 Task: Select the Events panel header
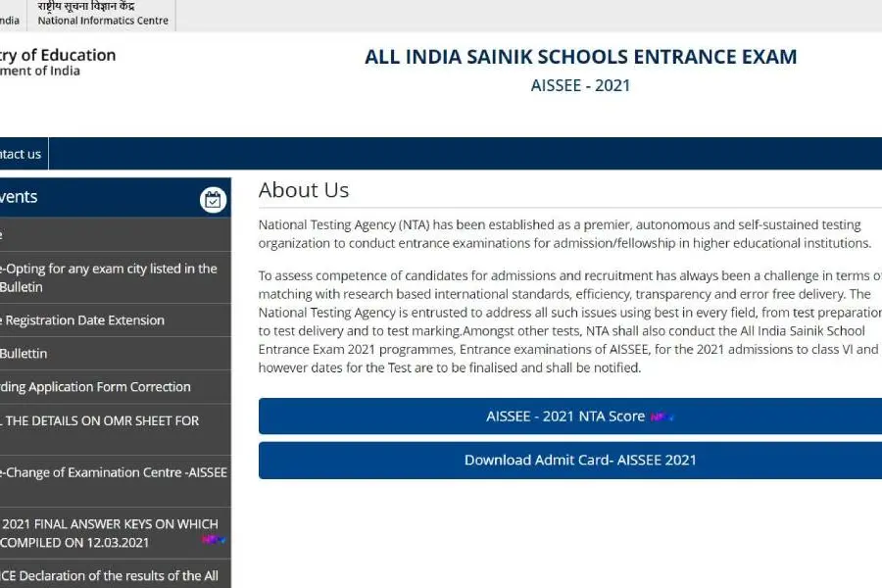pyautogui.click(x=98, y=197)
